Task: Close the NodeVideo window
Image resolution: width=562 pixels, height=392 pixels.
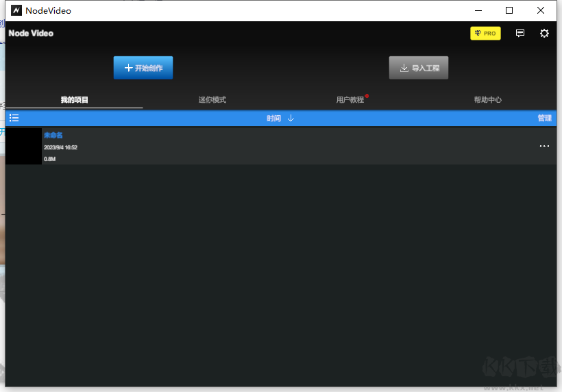Action: 541,10
